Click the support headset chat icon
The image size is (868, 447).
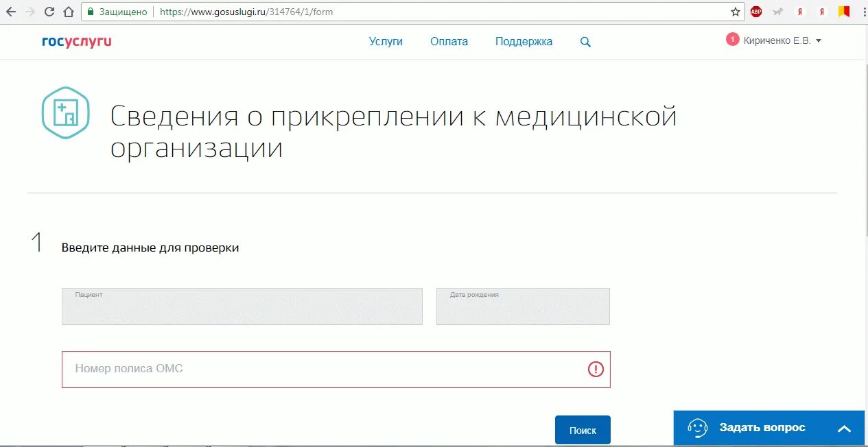click(697, 428)
